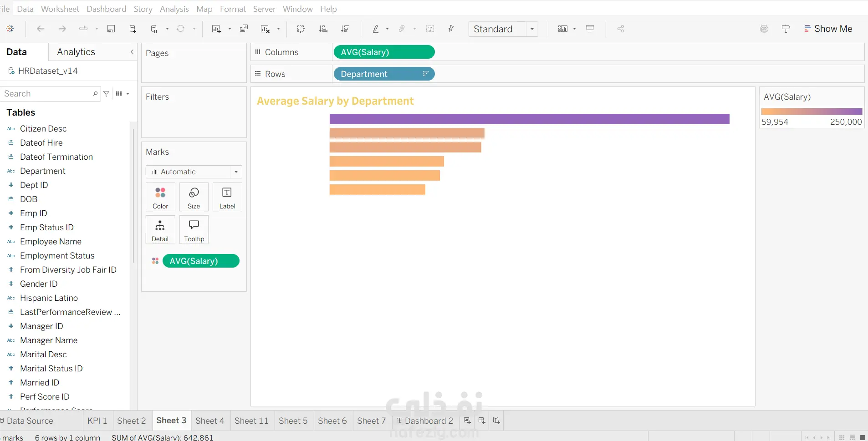
Task: Click the group members paperclip icon
Action: pyautogui.click(x=402, y=29)
